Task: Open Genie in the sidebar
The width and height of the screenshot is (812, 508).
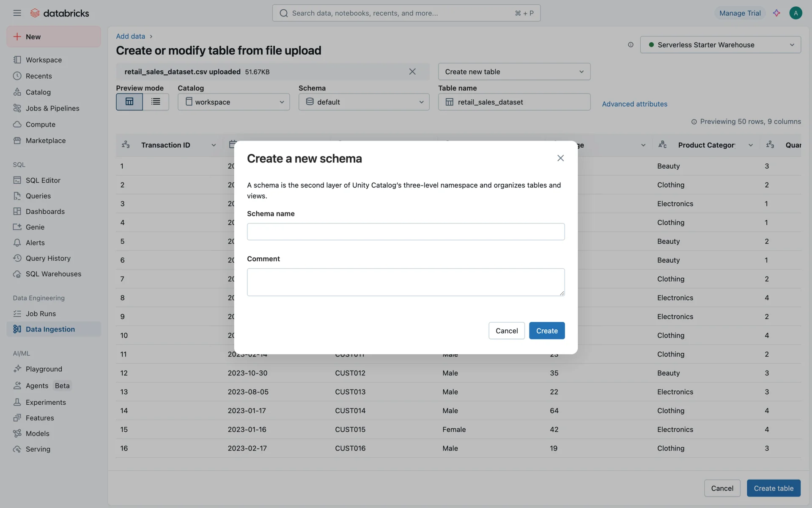Action: pyautogui.click(x=35, y=227)
